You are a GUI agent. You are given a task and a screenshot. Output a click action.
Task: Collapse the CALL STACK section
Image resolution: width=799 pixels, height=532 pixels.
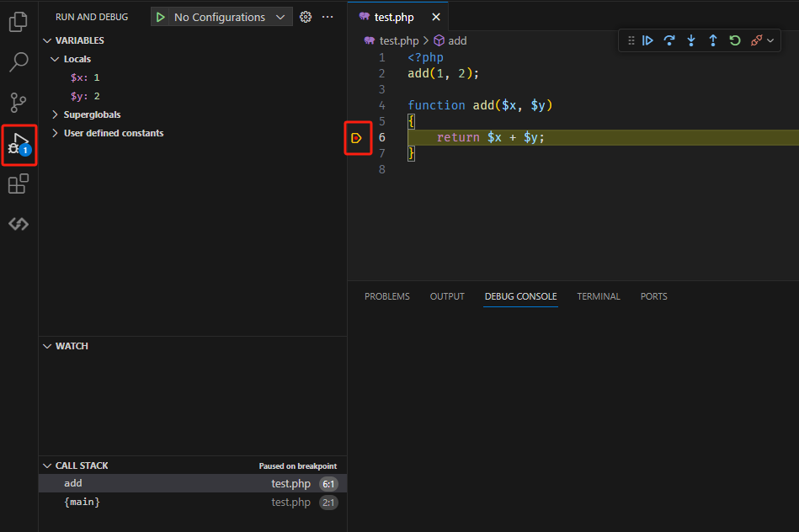(47, 465)
